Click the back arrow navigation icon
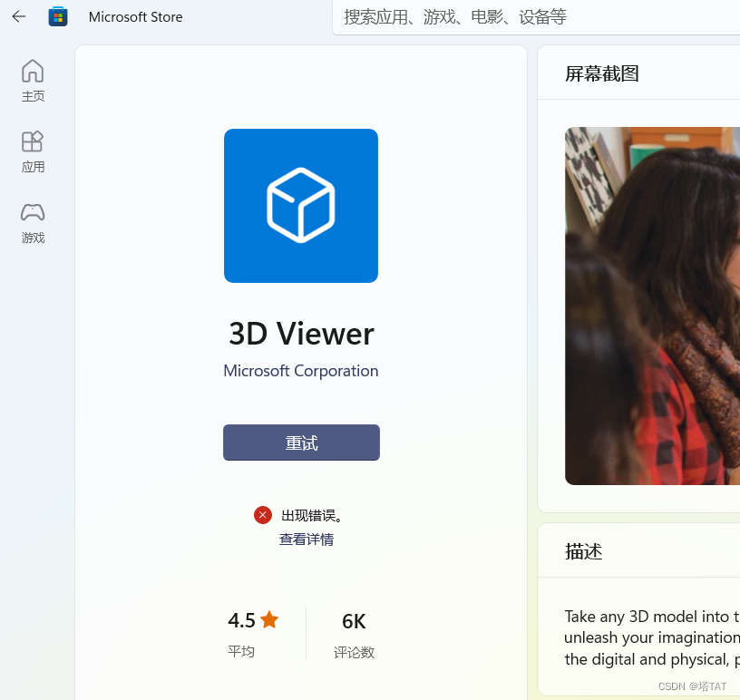This screenshot has height=700, width=740. (x=18, y=16)
